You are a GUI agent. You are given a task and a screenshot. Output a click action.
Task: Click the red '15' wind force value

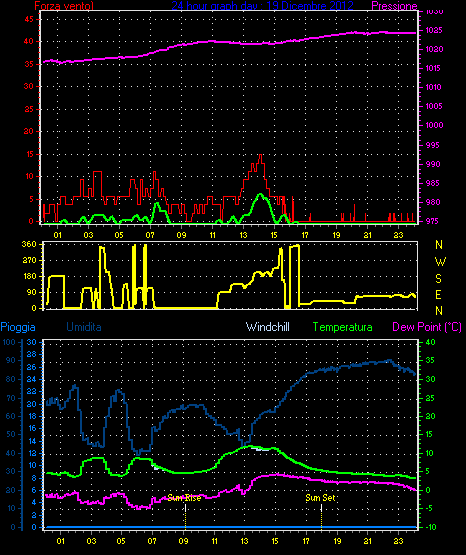coord(29,154)
